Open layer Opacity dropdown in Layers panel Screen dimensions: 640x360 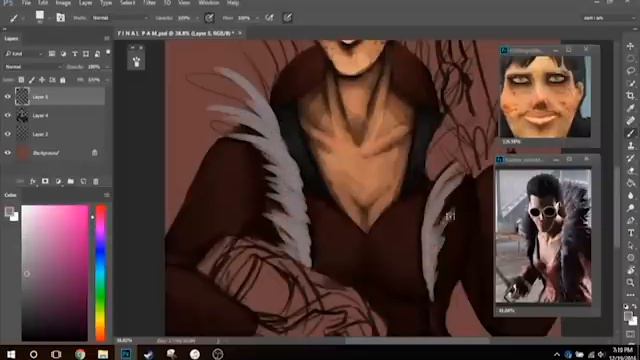click(x=107, y=67)
